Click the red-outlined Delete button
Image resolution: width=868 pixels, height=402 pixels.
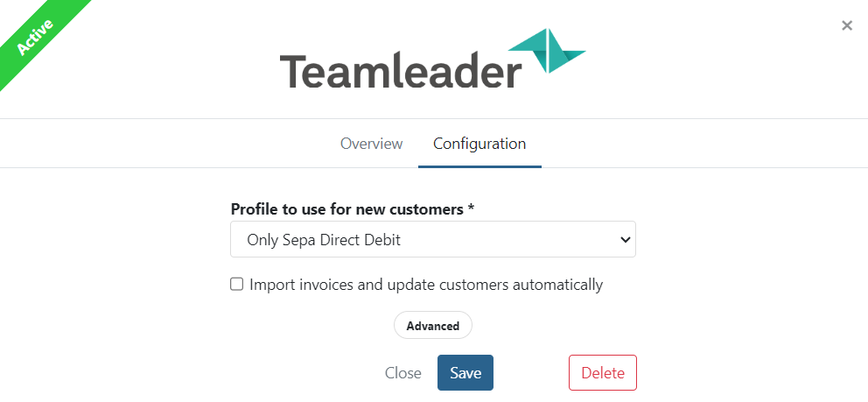tap(603, 373)
